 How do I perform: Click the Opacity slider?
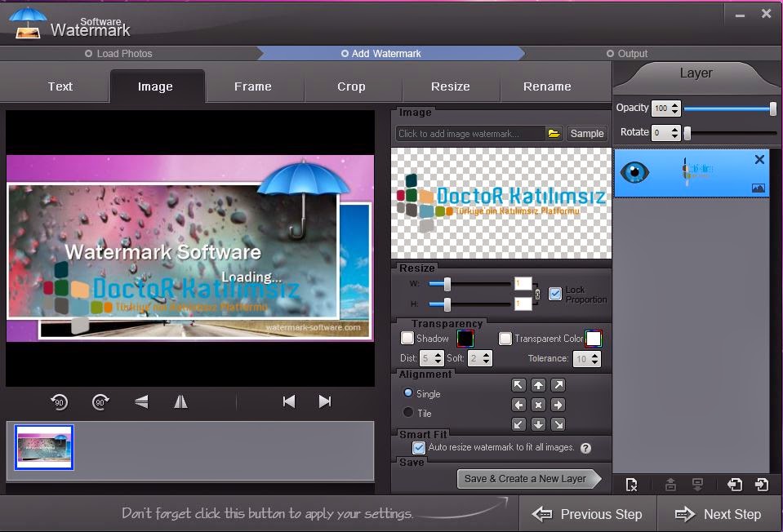pyautogui.click(x=731, y=109)
